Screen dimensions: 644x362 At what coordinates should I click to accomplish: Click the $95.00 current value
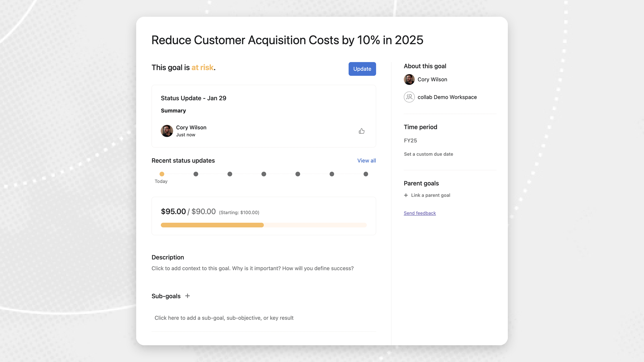coord(173,212)
